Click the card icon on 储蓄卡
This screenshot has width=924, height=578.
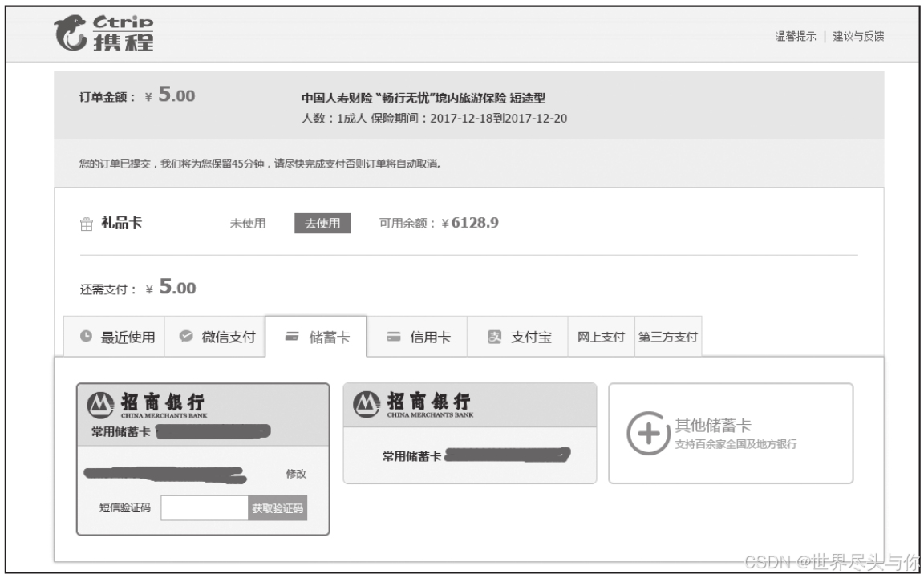click(x=292, y=337)
